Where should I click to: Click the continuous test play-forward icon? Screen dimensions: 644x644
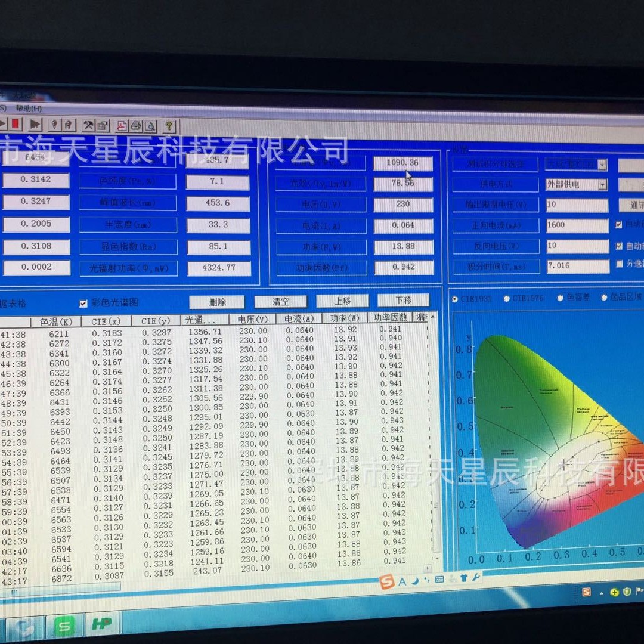(x=35, y=124)
